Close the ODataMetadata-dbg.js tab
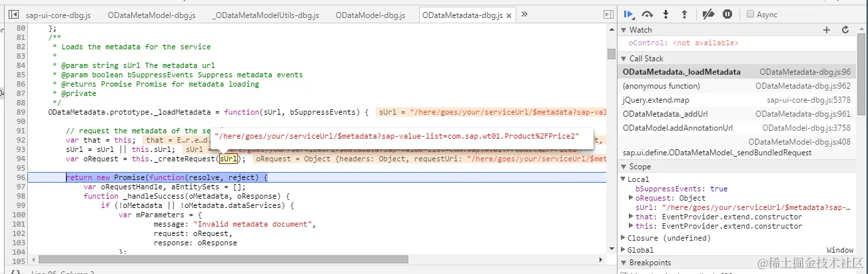 click(510, 15)
